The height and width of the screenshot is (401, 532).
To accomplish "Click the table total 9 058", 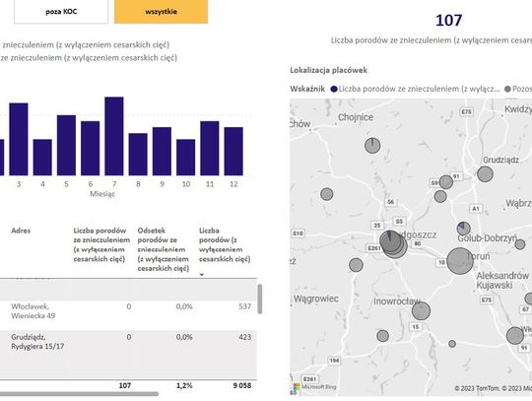I will tap(242, 386).
